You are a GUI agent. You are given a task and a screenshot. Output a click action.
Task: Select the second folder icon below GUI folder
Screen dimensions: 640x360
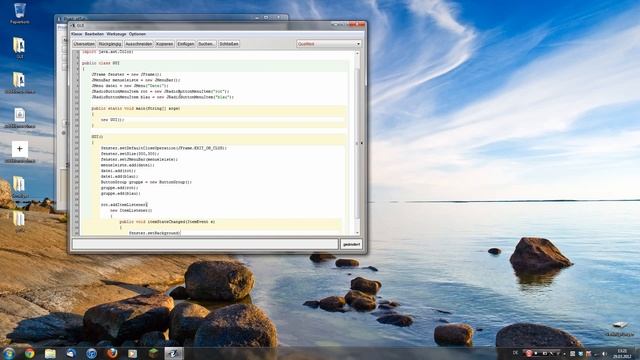[x=19, y=82]
